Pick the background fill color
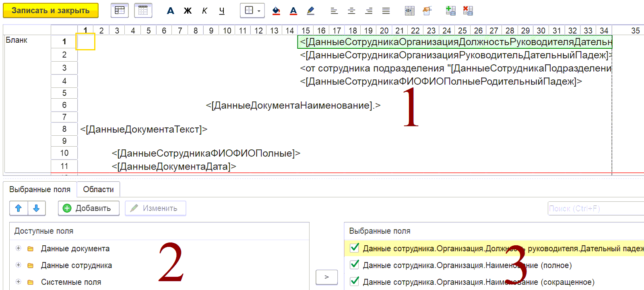This screenshot has width=644, height=290. point(276,11)
